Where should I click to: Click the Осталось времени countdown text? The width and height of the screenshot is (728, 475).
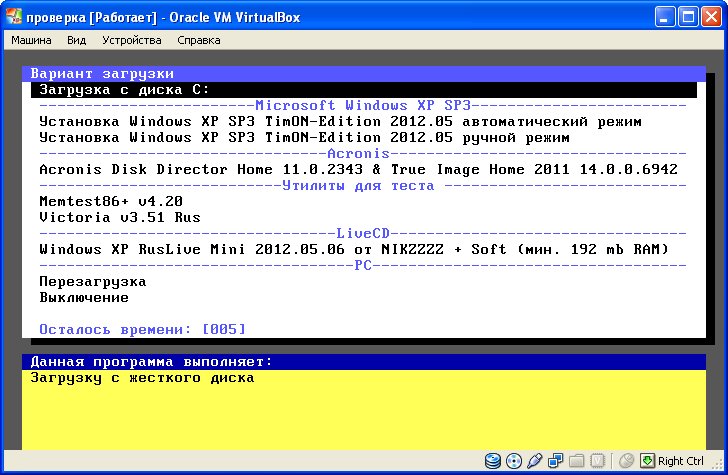tap(142, 329)
